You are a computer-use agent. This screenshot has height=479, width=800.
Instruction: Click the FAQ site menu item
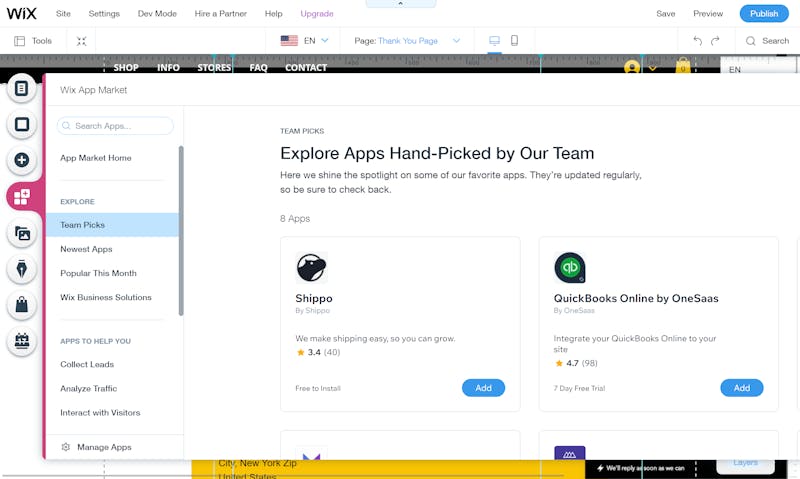tap(258, 67)
